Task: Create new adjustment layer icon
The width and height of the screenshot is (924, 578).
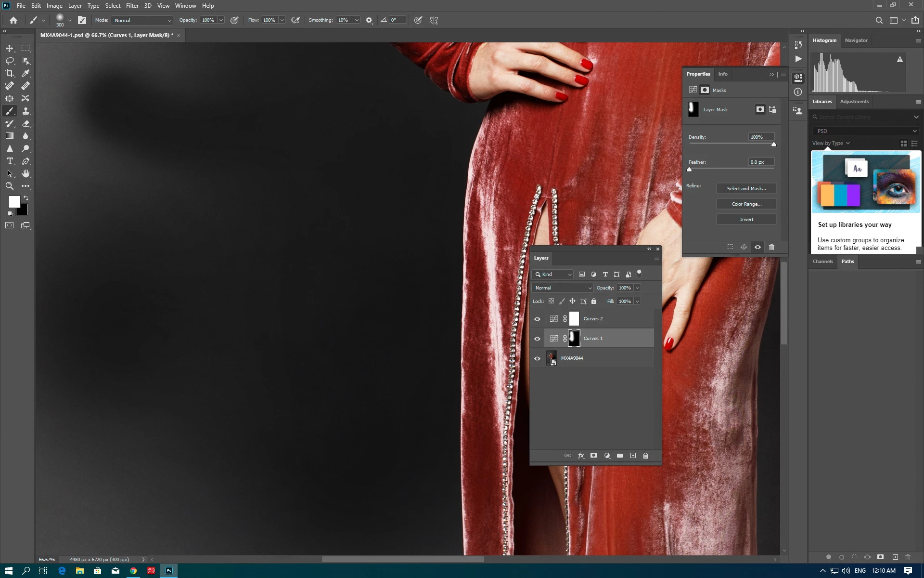Action: pyautogui.click(x=607, y=456)
